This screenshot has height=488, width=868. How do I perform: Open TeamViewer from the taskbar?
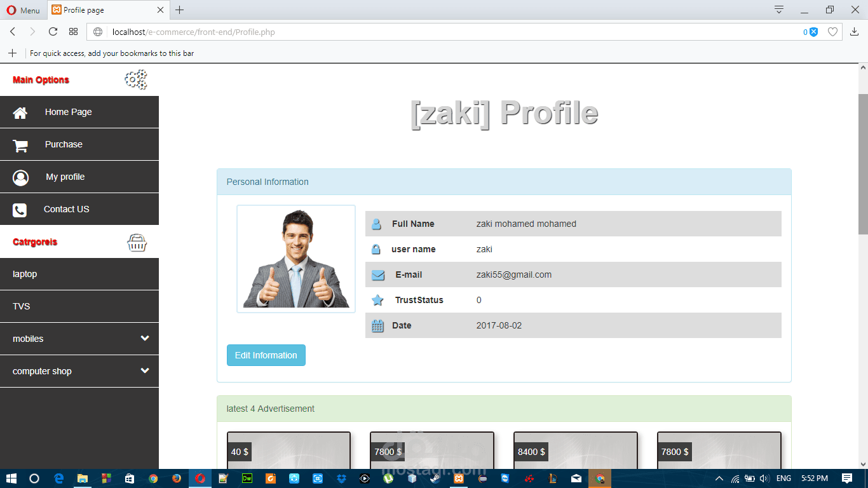[x=505, y=478]
